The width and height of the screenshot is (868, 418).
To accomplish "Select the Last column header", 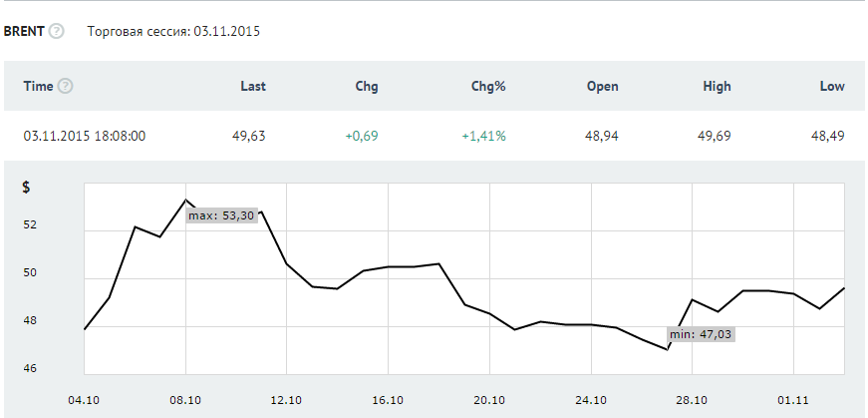I will (253, 86).
